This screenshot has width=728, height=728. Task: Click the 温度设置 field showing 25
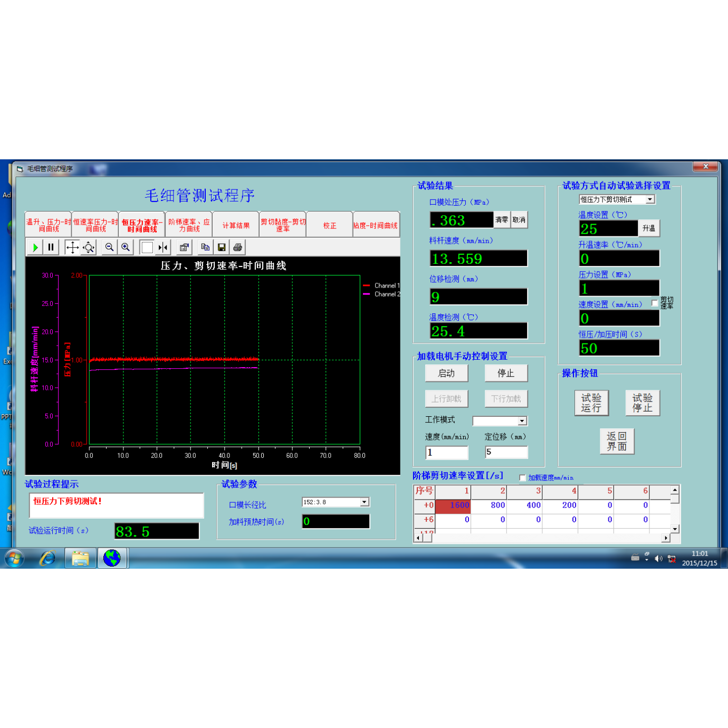(608, 228)
